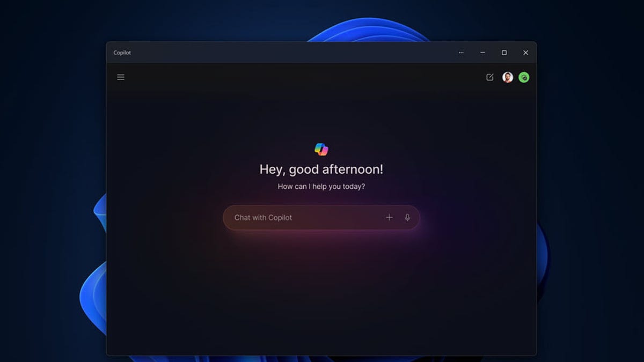Select the microphone icon for voice input
Viewport: 644px width, 362px height.
coord(407,217)
